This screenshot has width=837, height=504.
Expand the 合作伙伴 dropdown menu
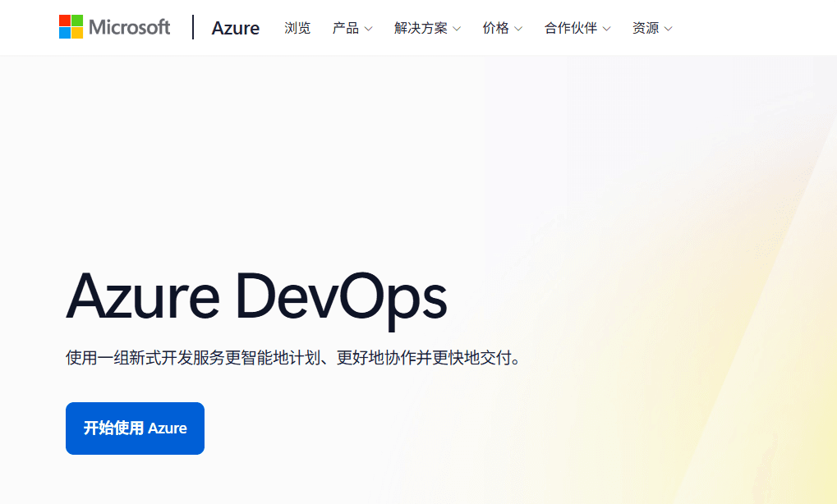point(577,28)
